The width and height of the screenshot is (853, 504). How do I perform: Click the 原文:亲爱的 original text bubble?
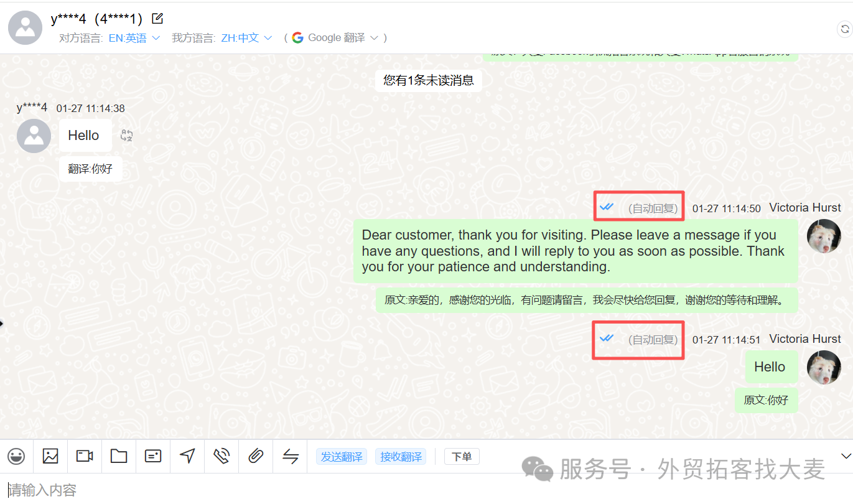coord(587,301)
